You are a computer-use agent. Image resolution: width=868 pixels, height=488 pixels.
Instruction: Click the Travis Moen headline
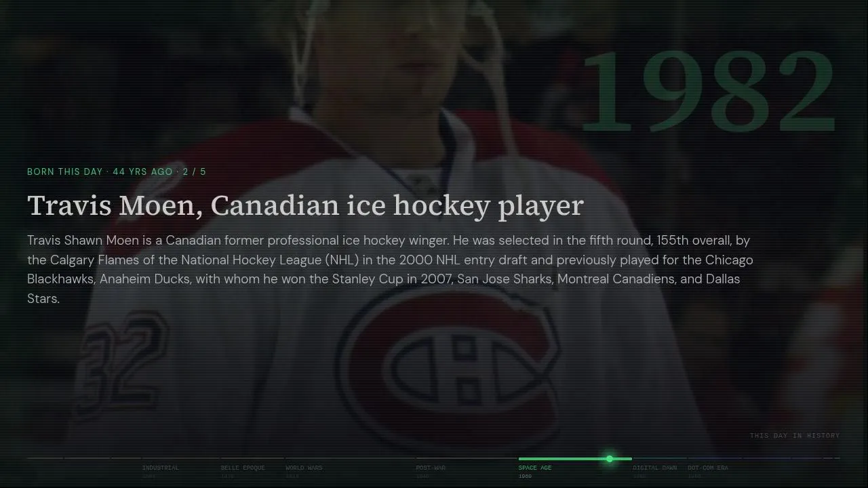305,206
